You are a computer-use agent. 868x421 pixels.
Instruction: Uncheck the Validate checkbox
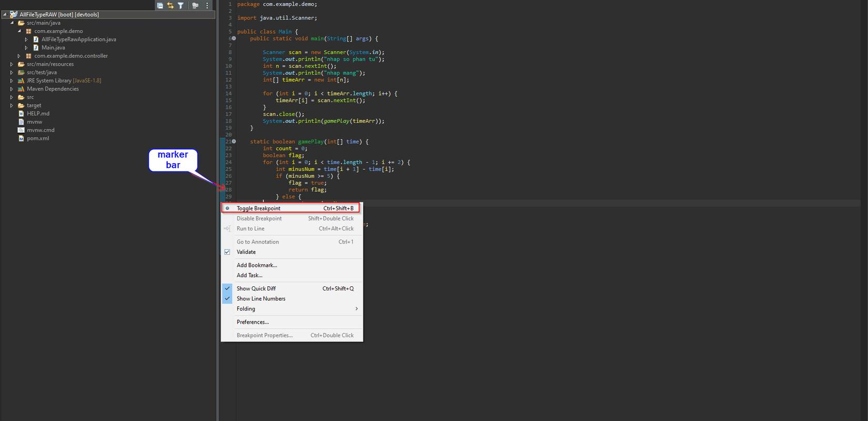pyautogui.click(x=227, y=252)
